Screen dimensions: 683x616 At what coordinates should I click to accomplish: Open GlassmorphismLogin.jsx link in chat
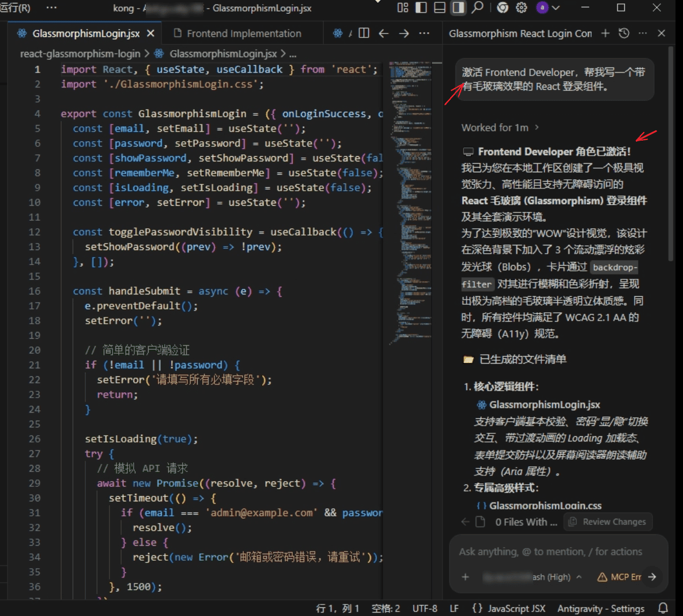[x=544, y=405]
